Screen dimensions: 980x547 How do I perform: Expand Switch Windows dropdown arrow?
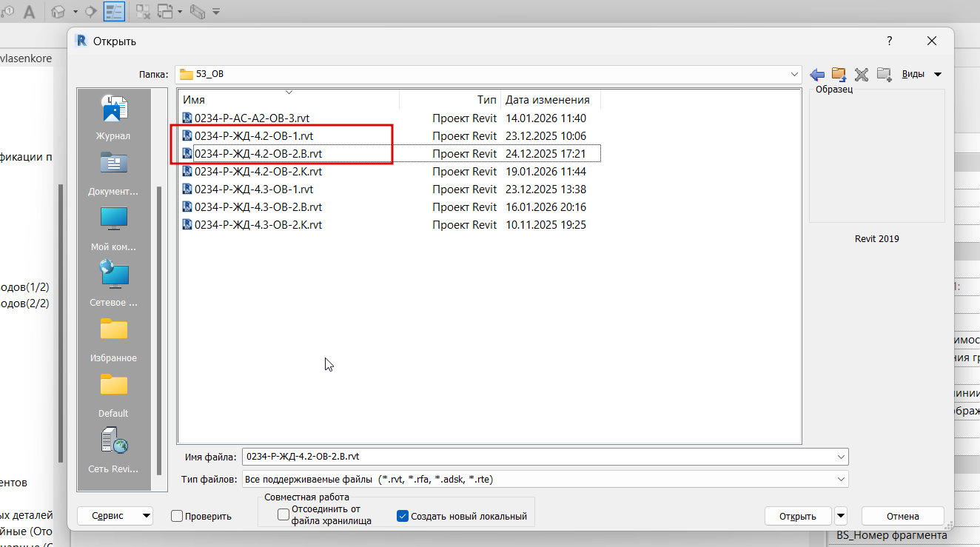[x=180, y=12]
